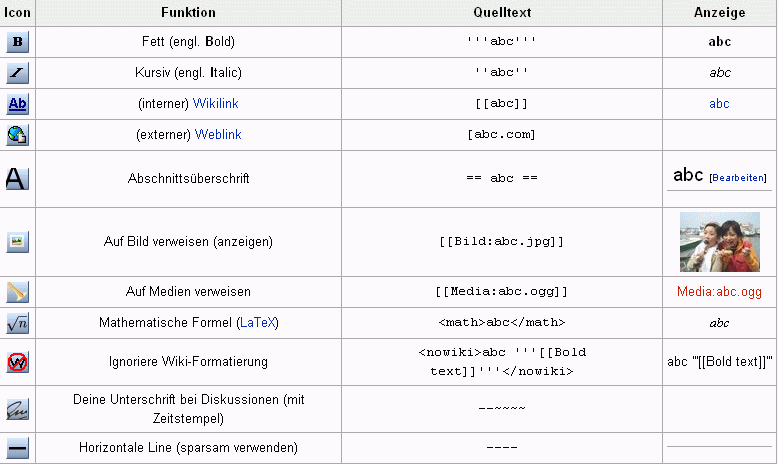Image resolution: width=778 pixels, height=464 pixels.
Task: Click the nowiki ignore-formatting icon
Action: (x=18, y=362)
